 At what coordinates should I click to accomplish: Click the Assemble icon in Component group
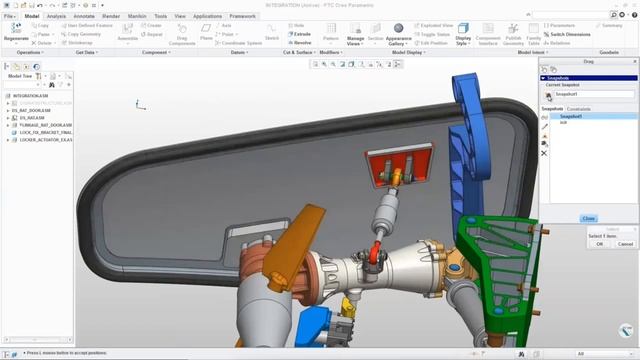pyautogui.click(x=127, y=29)
